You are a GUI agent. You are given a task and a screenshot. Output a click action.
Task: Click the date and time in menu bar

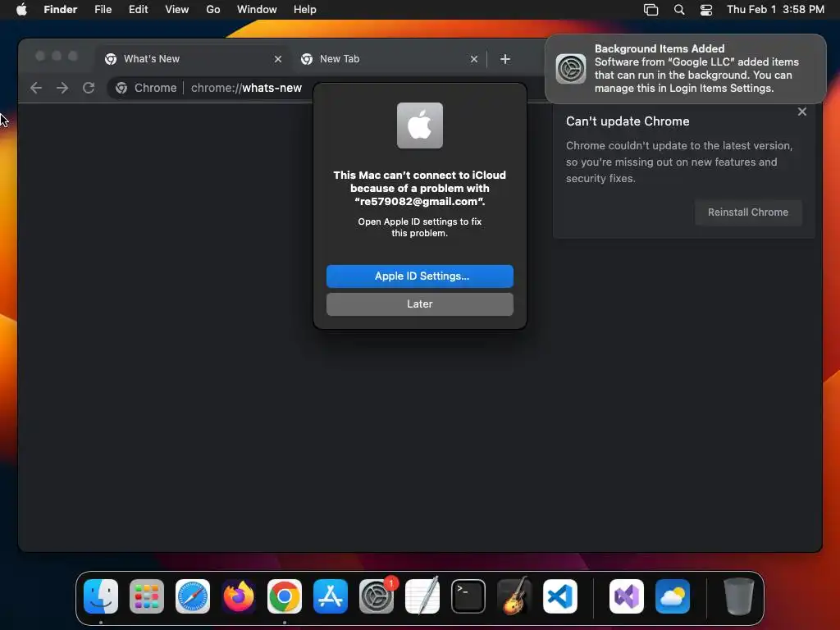pyautogui.click(x=775, y=10)
